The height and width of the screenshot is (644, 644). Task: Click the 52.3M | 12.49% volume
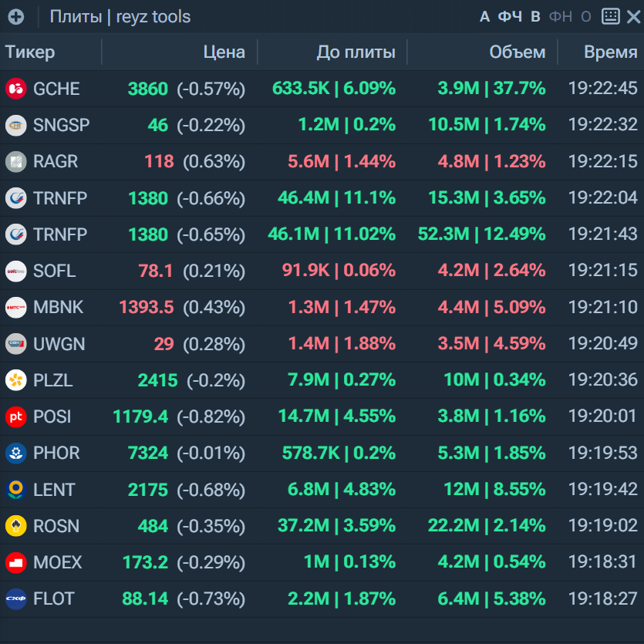point(482,234)
